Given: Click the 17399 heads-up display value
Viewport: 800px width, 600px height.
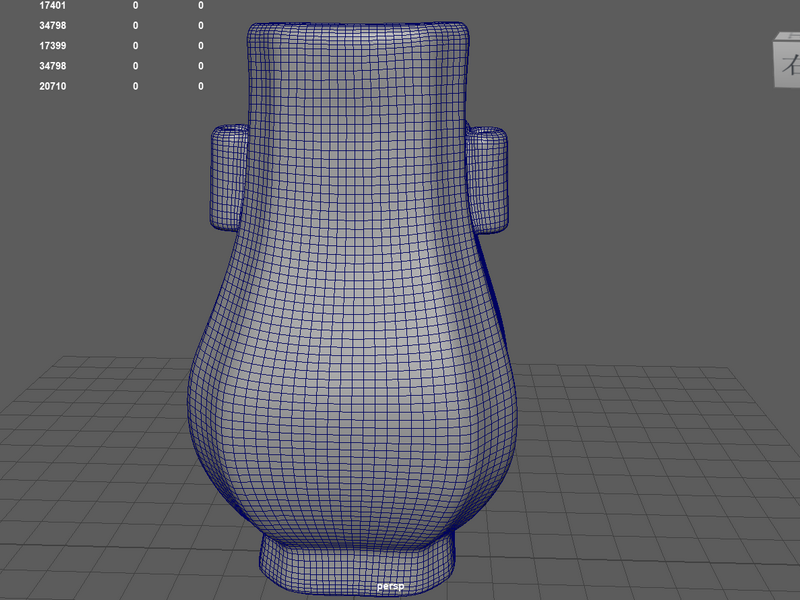Looking at the screenshot, I should [53, 45].
